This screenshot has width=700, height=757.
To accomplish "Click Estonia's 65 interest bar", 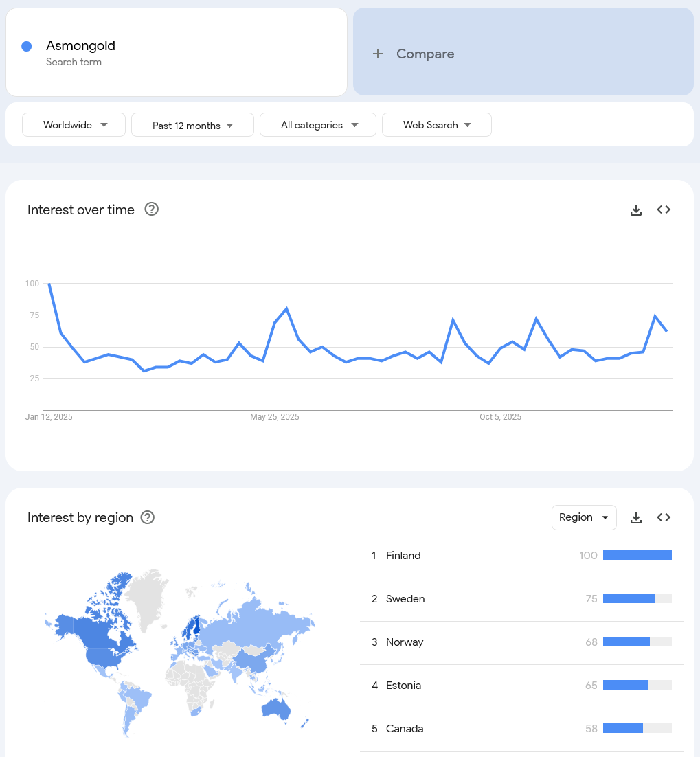I will [637, 685].
